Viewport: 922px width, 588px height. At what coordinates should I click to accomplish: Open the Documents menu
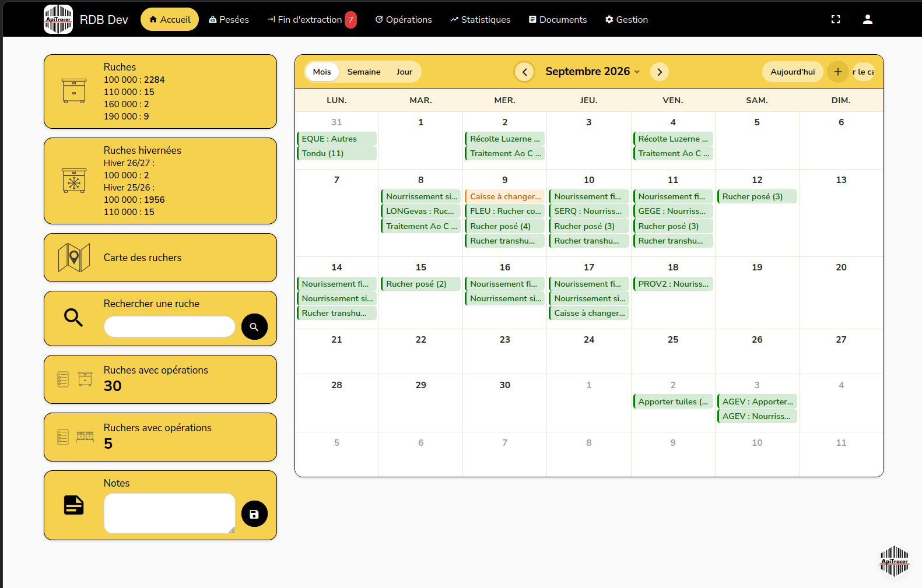click(558, 19)
